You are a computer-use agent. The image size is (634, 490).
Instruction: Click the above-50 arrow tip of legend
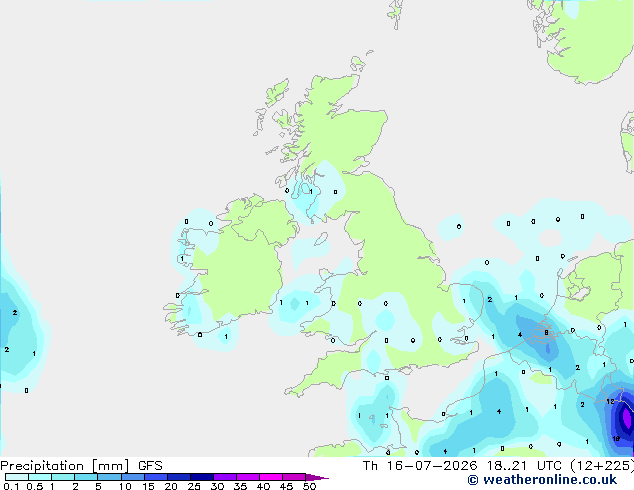(x=317, y=477)
